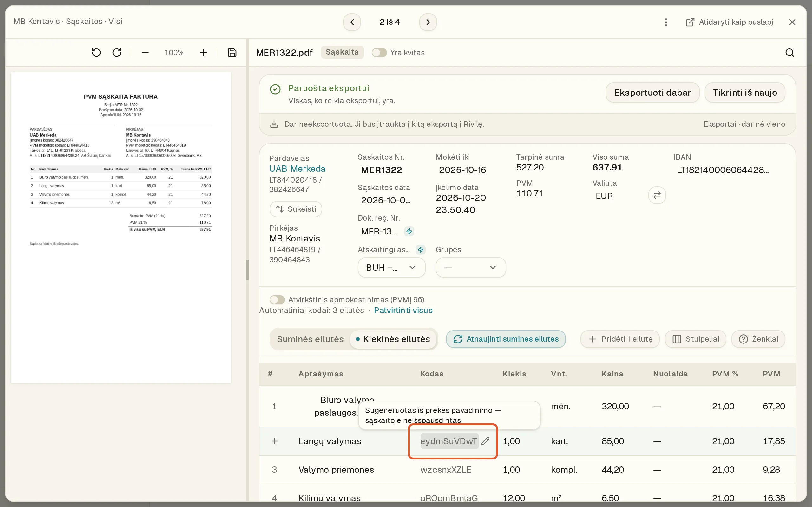Open the three-dot more options menu

[x=666, y=22]
